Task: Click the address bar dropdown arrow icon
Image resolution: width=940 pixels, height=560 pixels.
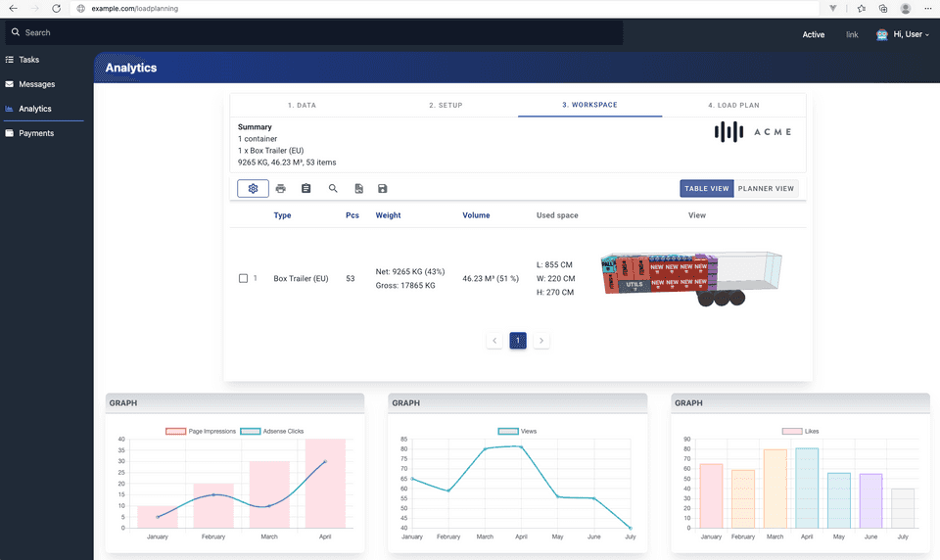Action: (x=832, y=9)
